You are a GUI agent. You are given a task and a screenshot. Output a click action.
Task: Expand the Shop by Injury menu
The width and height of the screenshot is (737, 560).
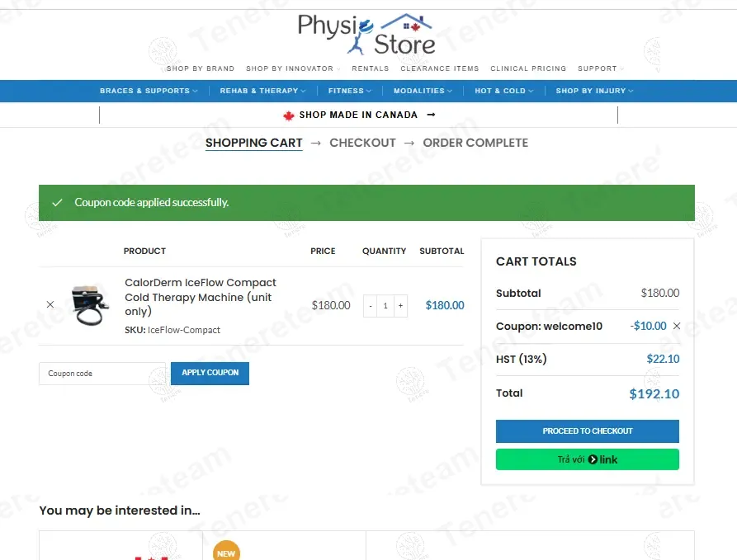pyautogui.click(x=594, y=91)
